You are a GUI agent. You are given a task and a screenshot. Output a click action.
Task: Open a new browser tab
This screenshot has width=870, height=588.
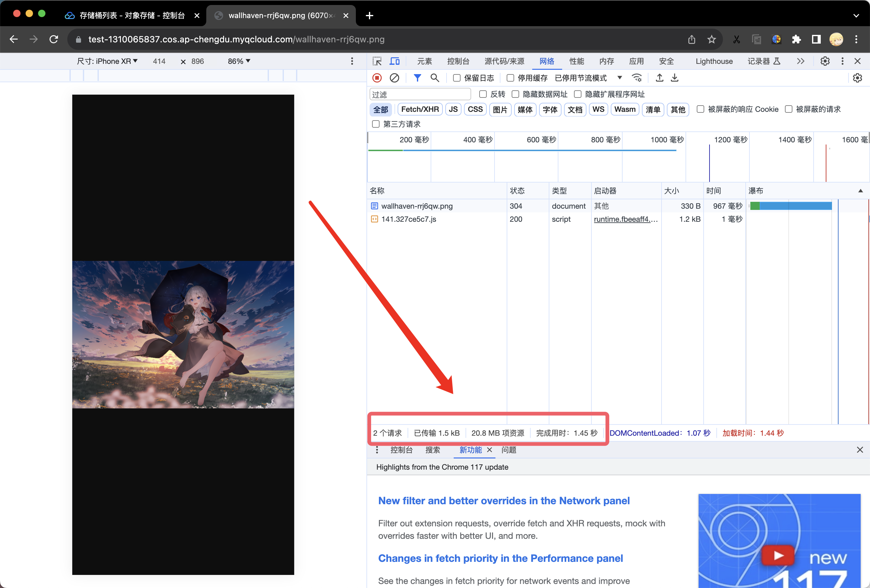pyautogui.click(x=370, y=15)
